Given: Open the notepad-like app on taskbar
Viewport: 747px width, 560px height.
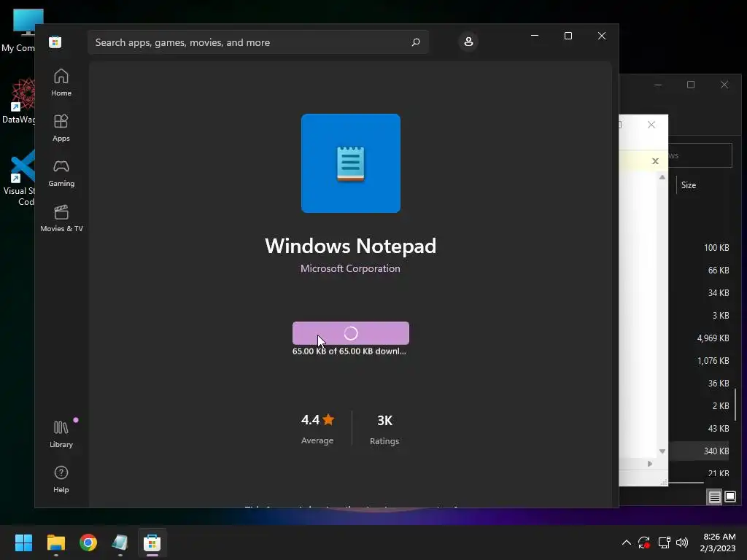Looking at the screenshot, I should click(120, 542).
